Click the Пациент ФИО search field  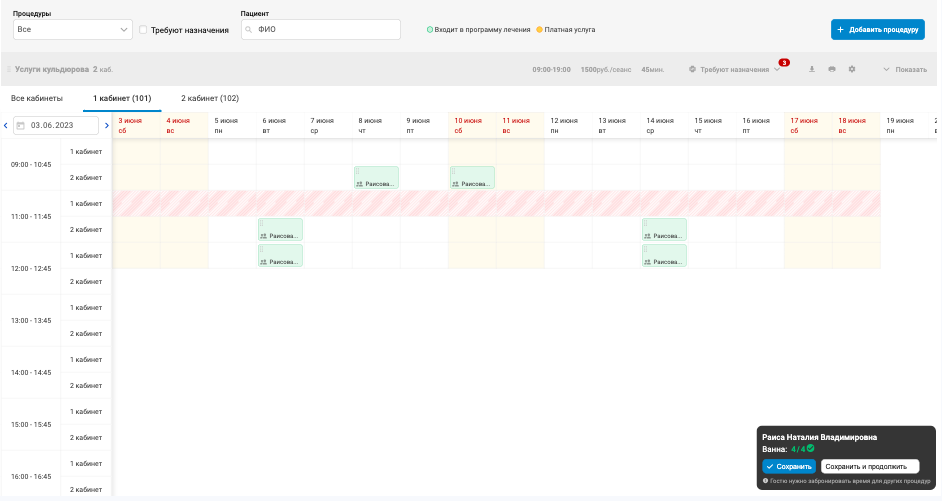pos(321,29)
